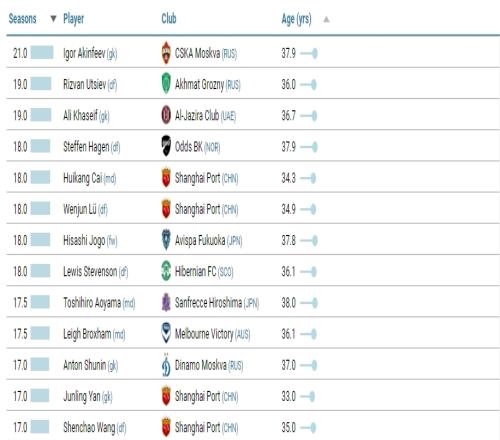500x440 pixels.
Task: Sort descending using Seasons arrow
Action: (53, 19)
